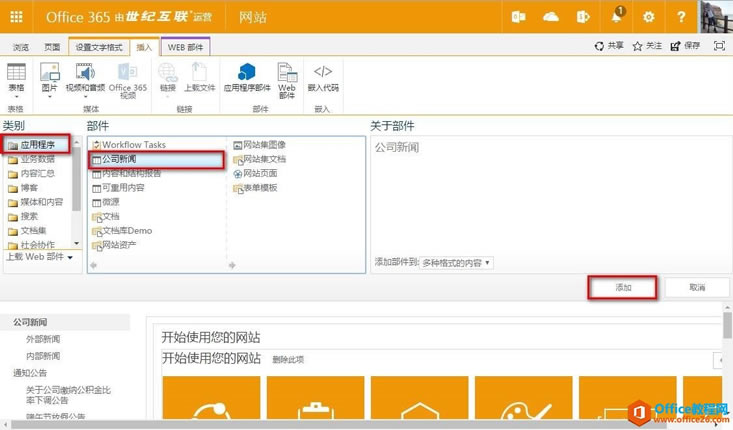Select the 可重用内容 part

(x=118, y=188)
